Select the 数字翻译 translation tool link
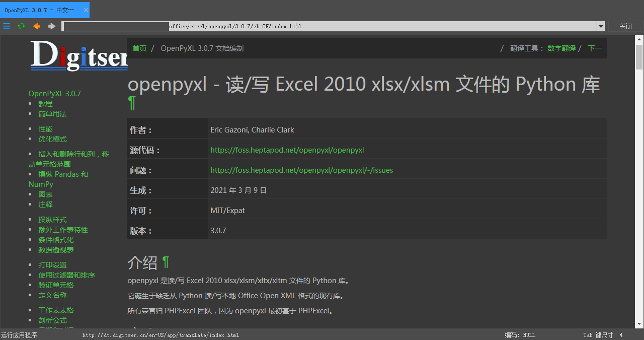The image size is (644, 340). pyautogui.click(x=561, y=48)
